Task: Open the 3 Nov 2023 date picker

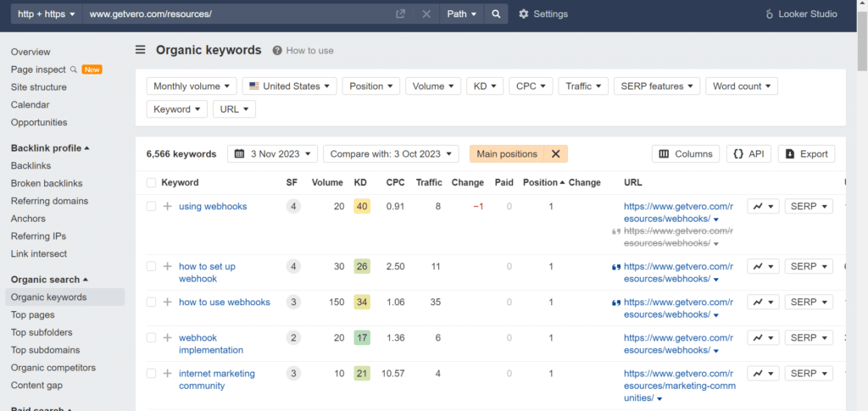Action: coord(272,153)
